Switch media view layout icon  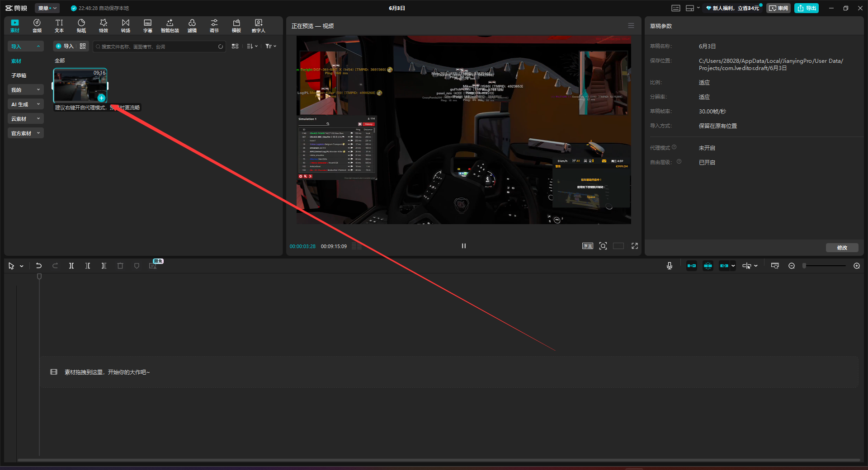pyautogui.click(x=235, y=46)
